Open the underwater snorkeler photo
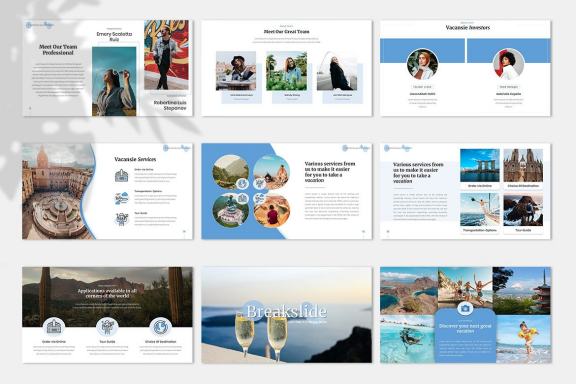The image size is (576, 384). (x=408, y=339)
